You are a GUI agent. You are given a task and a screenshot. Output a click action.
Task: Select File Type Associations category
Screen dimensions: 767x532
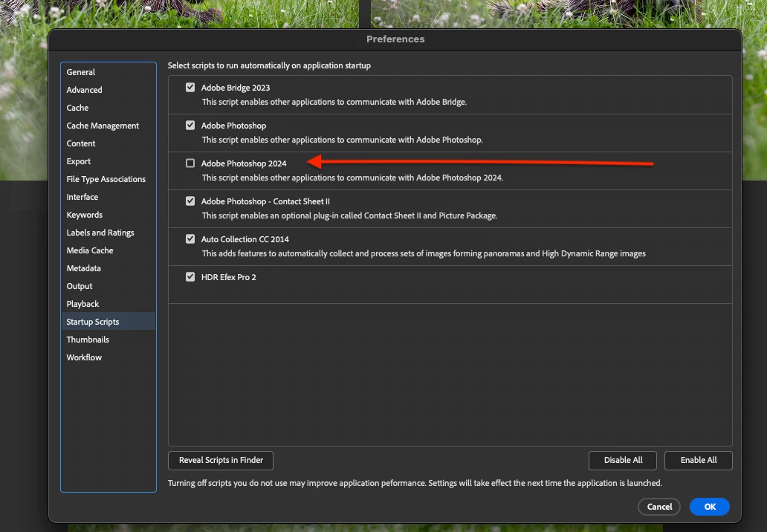pos(108,179)
